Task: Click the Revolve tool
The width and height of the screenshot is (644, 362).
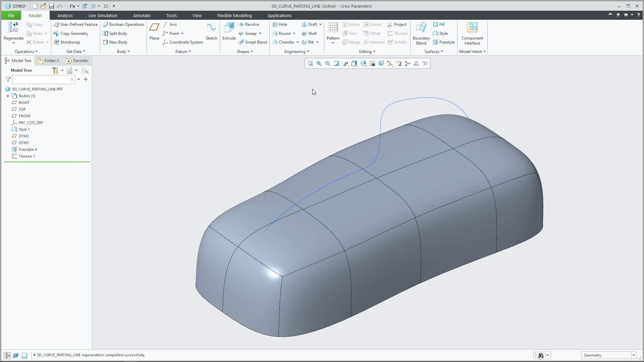Action: (249, 24)
